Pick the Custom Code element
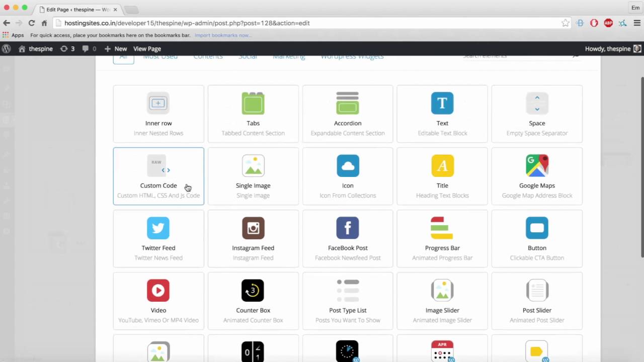Image resolution: width=644 pixels, height=362 pixels. tap(158, 176)
